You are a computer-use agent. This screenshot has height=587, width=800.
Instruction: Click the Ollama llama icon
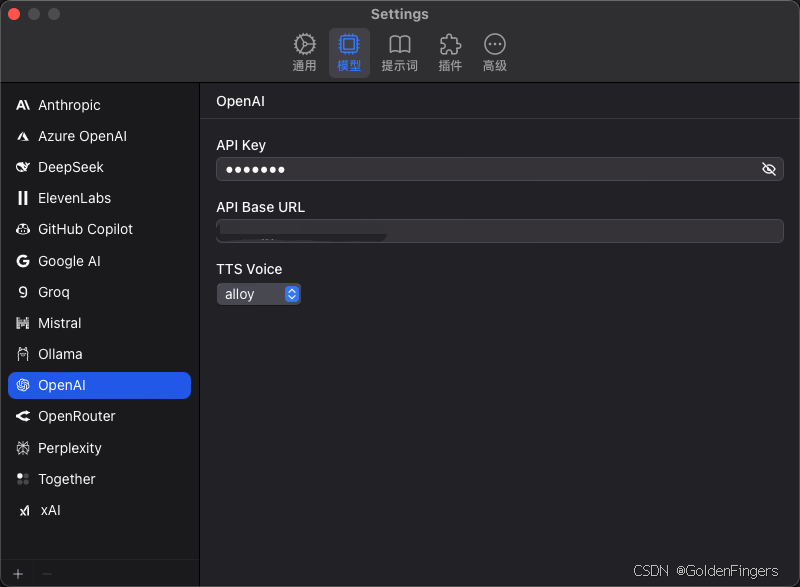pos(23,354)
